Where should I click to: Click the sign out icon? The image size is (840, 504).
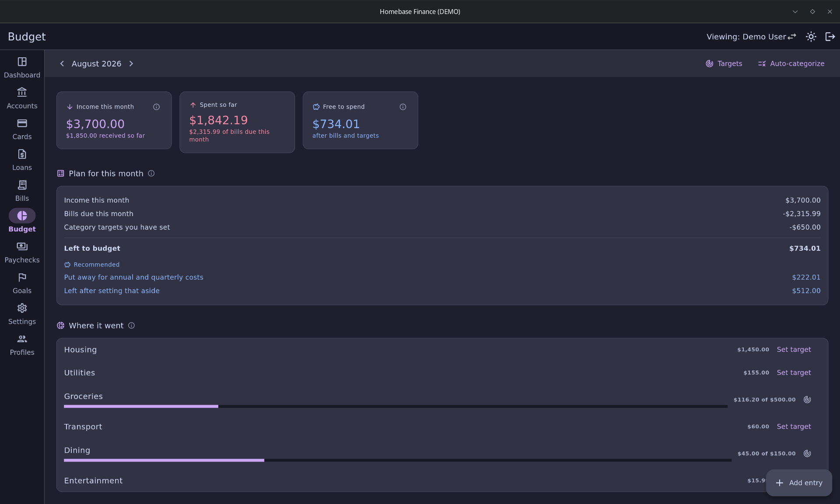(830, 37)
